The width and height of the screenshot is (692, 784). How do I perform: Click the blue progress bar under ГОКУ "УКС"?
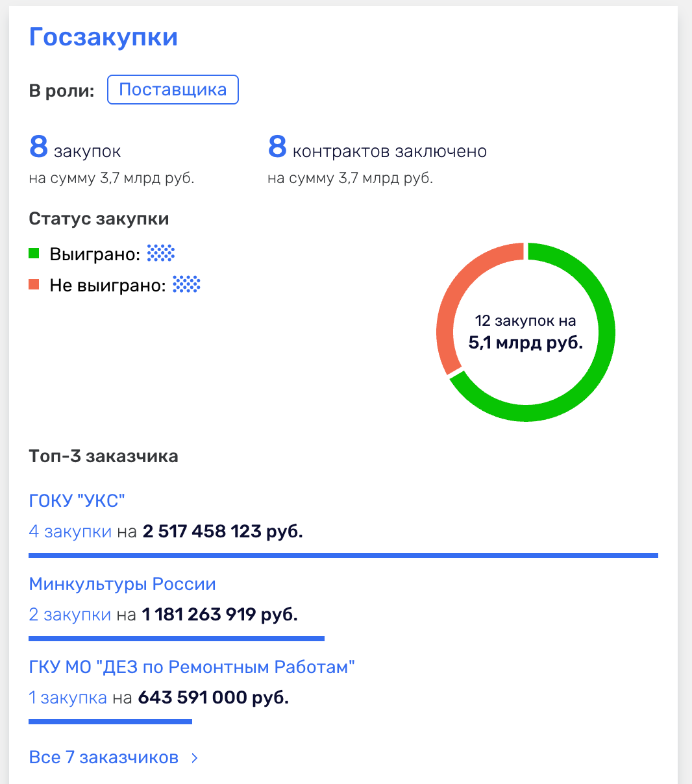343,555
